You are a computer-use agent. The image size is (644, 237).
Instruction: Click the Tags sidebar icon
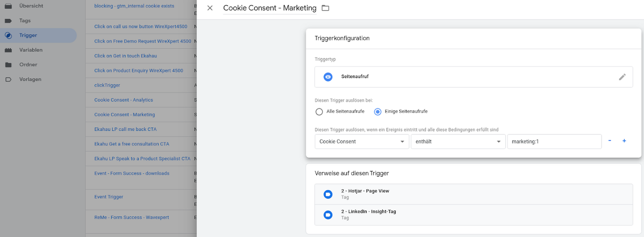click(x=8, y=21)
